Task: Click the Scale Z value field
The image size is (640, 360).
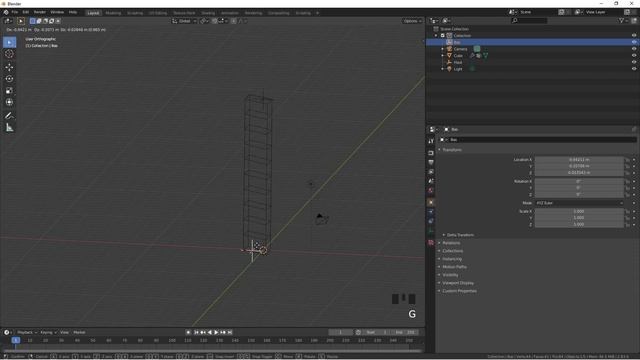Action: coord(579,224)
